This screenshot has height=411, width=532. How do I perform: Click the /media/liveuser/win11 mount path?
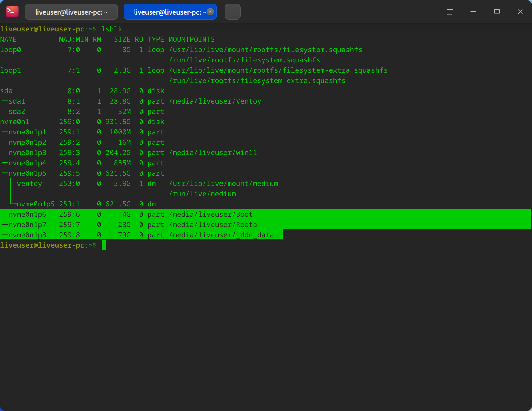[x=213, y=153]
